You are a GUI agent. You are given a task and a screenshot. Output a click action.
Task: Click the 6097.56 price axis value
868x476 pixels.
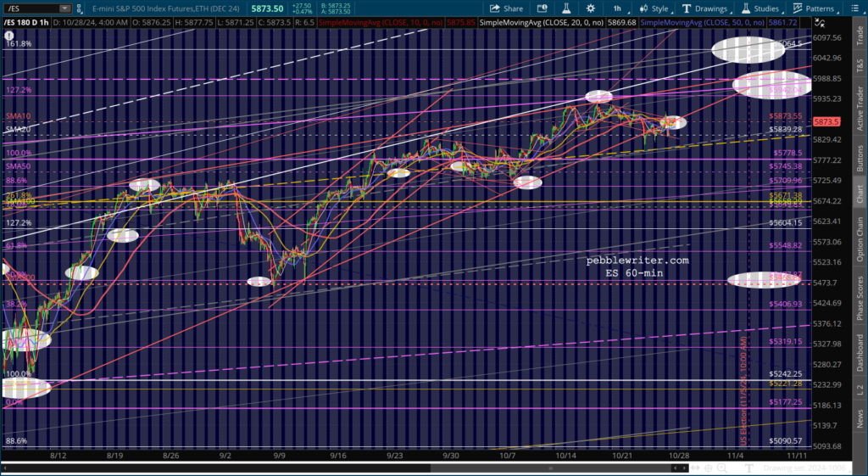point(828,37)
